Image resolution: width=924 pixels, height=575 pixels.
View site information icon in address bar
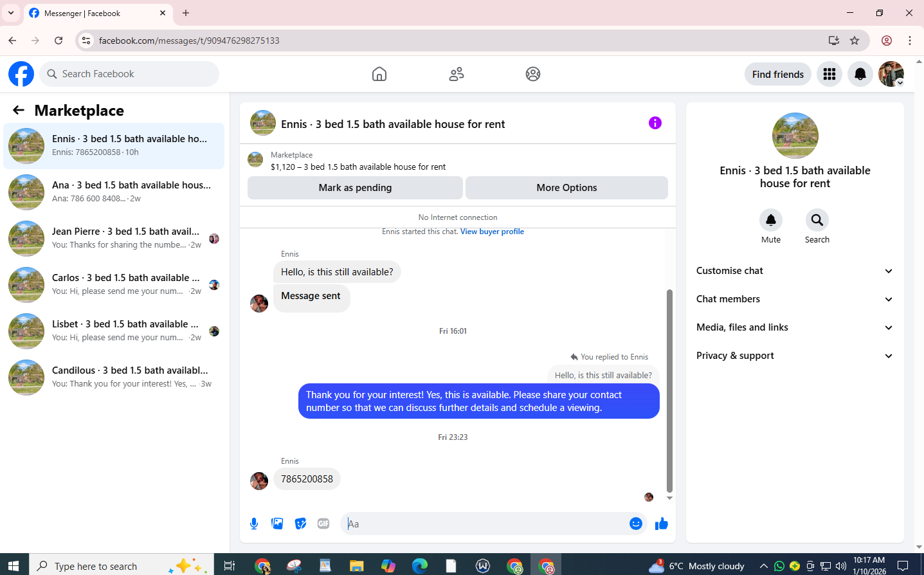click(x=86, y=40)
